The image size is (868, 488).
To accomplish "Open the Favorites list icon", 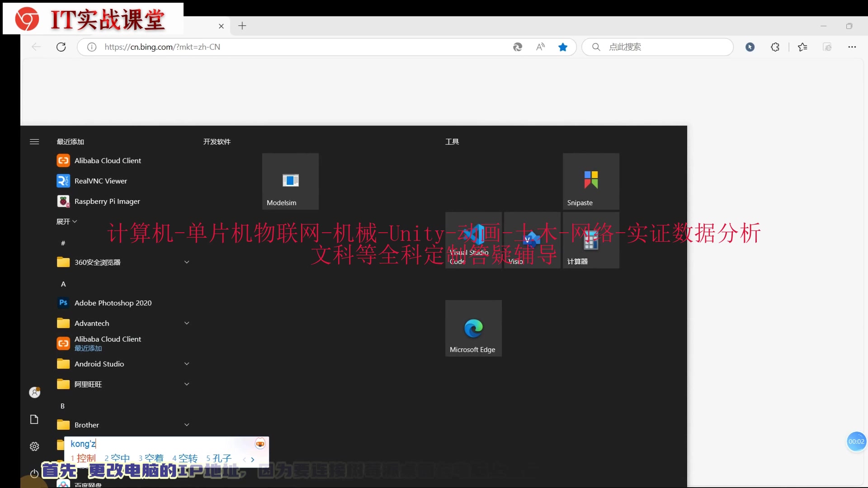I will click(802, 47).
